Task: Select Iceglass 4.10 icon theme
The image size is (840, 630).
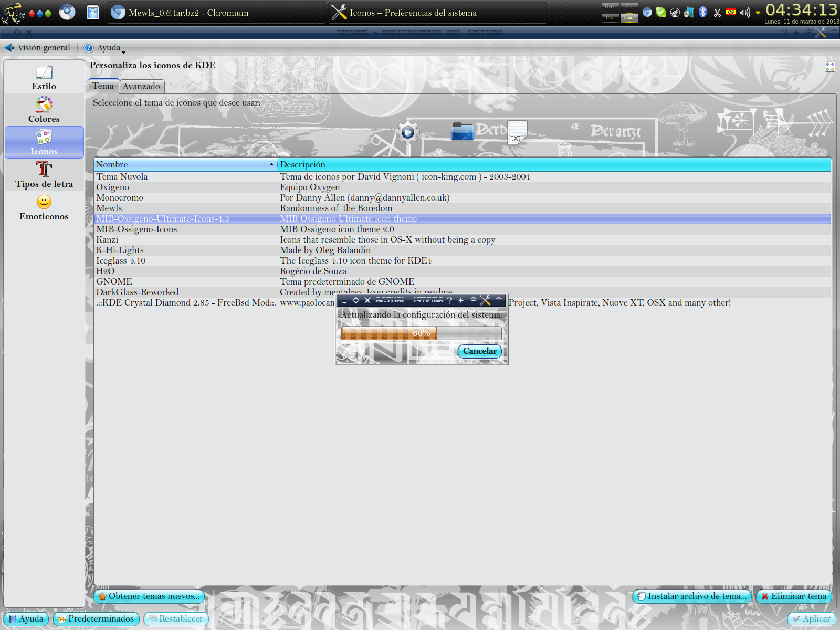Action: coord(463,261)
